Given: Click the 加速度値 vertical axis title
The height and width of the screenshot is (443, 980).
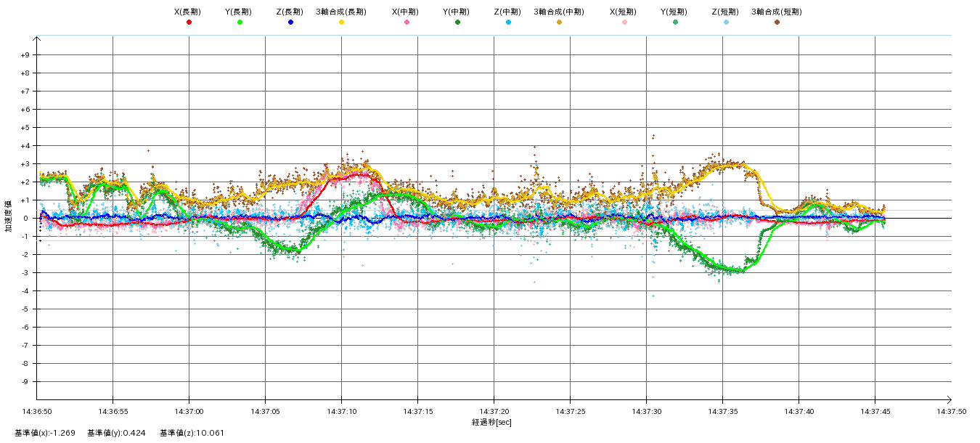Looking at the screenshot, I should pos(9,218).
